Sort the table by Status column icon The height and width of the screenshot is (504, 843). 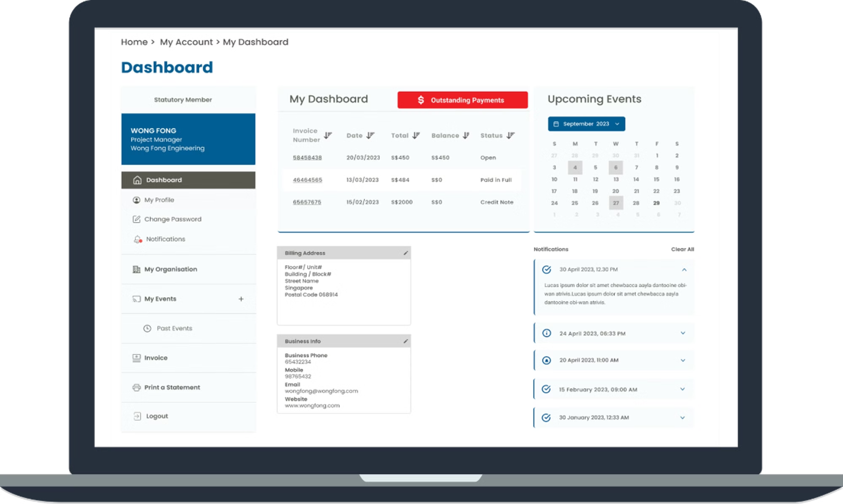pyautogui.click(x=511, y=136)
